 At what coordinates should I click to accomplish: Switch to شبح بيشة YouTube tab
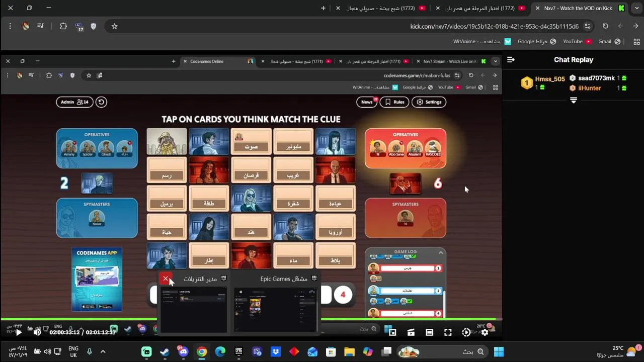pos(382,8)
